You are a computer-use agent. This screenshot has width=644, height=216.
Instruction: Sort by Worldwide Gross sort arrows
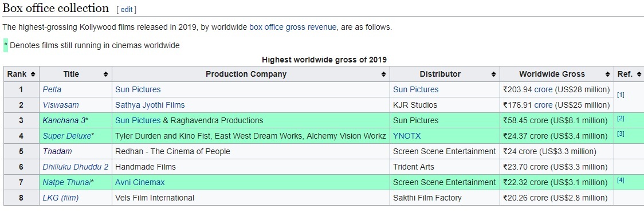click(607, 74)
